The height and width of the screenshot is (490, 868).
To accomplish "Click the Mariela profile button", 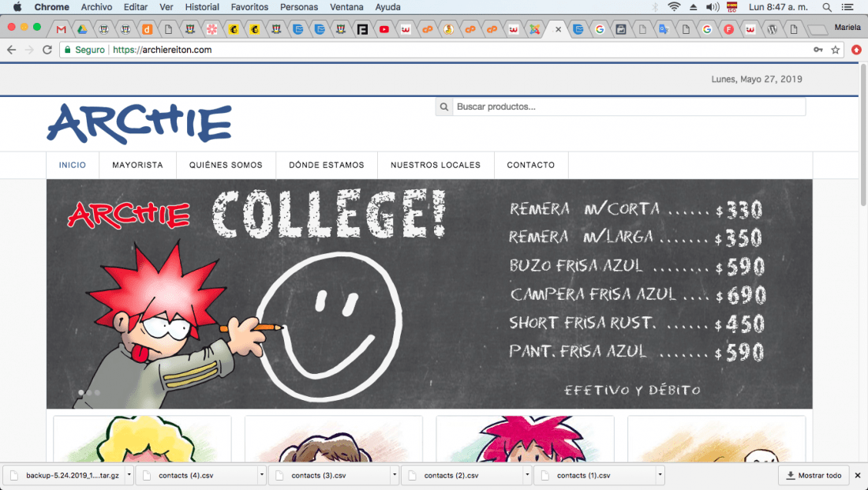I will [x=847, y=27].
